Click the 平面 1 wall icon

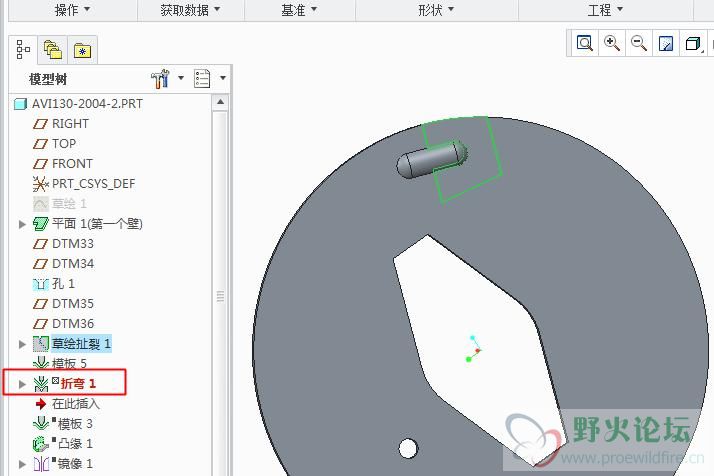pos(41,224)
